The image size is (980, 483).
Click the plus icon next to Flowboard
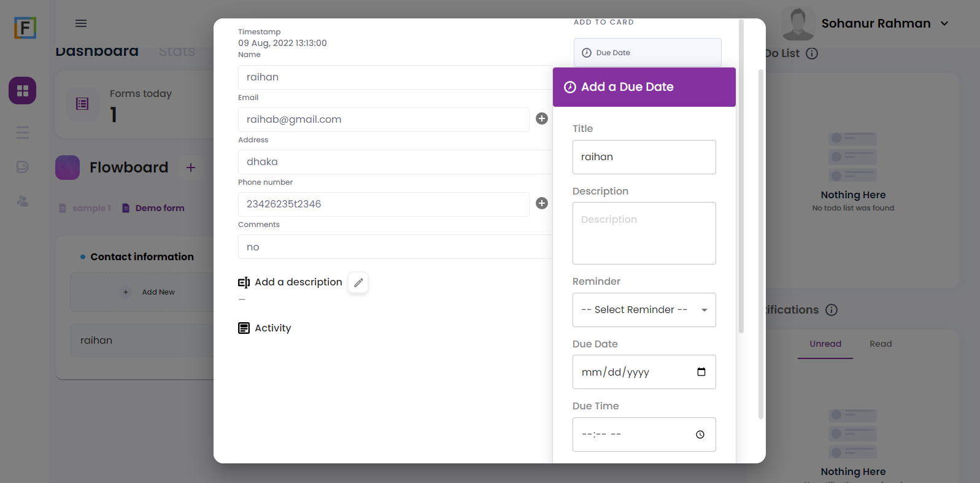pyautogui.click(x=191, y=168)
